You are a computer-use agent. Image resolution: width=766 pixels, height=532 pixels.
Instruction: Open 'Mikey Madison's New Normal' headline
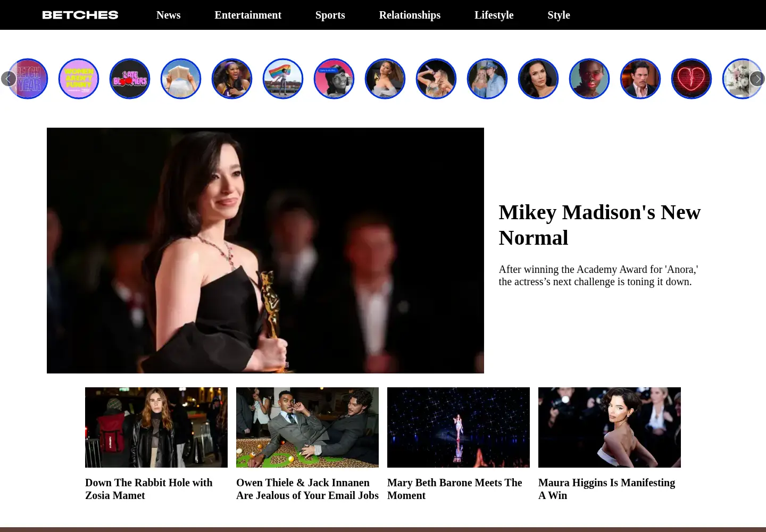[x=600, y=225]
